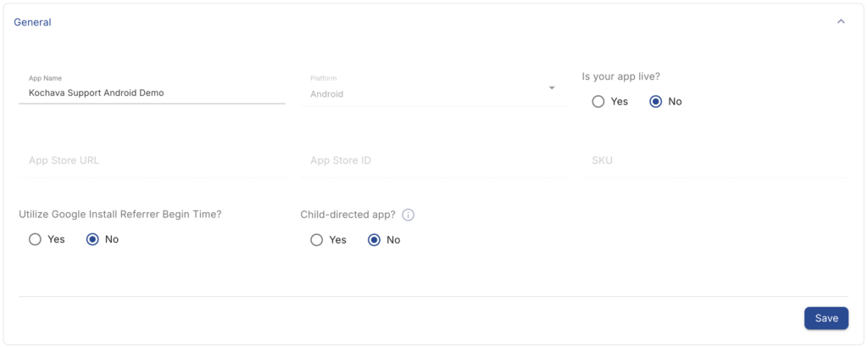Viewport: 868px width, 347px height.
Task: Select Yes for Is your app live
Action: 598,101
